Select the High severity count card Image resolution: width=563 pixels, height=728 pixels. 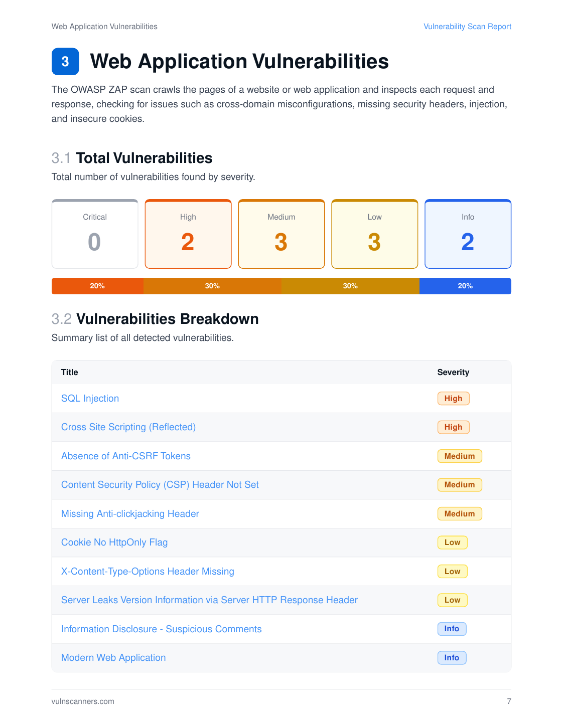[188, 234]
